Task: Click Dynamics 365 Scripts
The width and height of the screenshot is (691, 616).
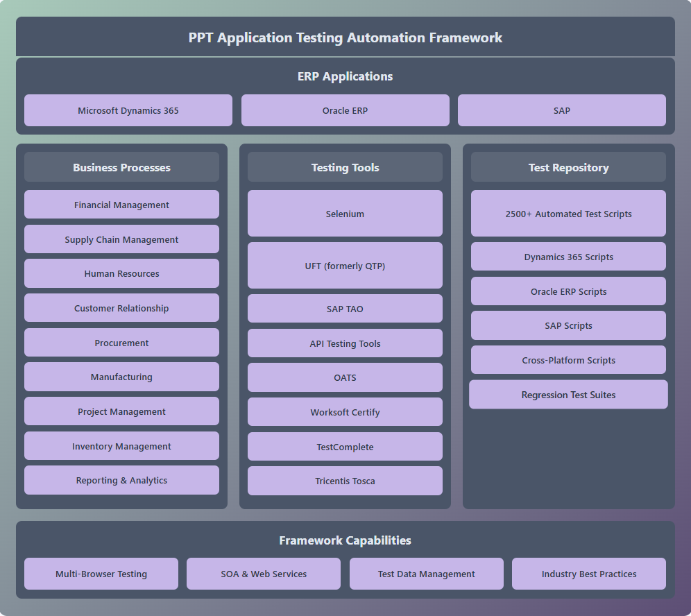Action: pyautogui.click(x=568, y=257)
